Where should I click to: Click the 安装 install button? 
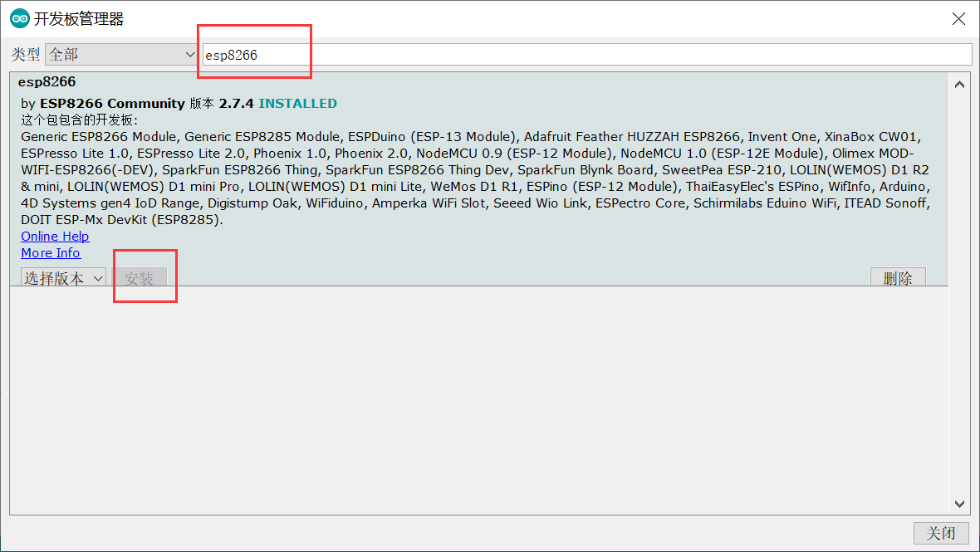[139, 278]
